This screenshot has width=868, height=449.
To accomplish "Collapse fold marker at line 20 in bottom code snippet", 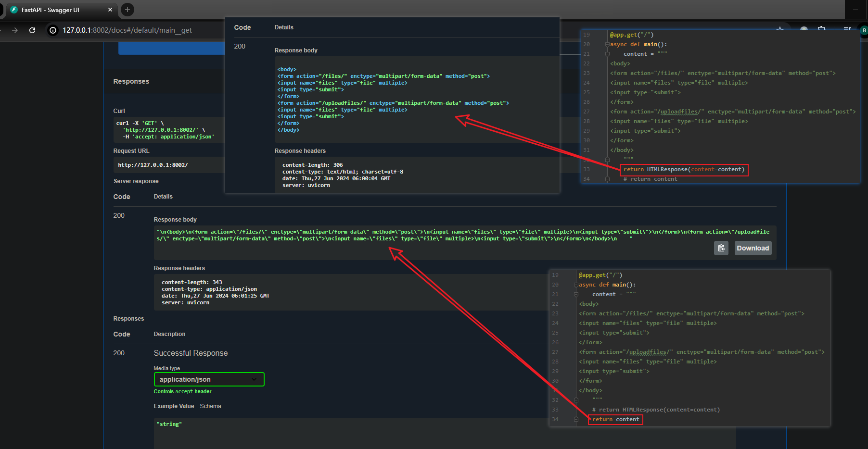I will 576,285.
